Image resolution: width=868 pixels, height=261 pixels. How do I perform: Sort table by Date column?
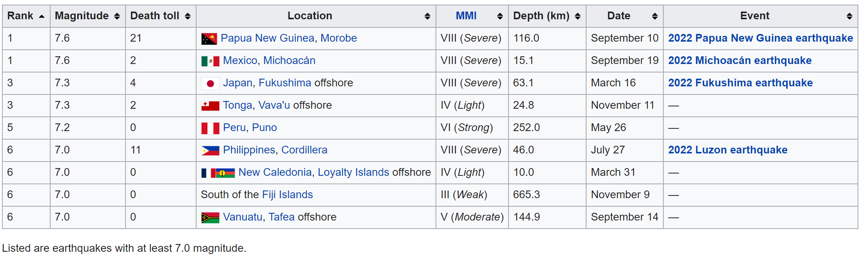pos(655,16)
